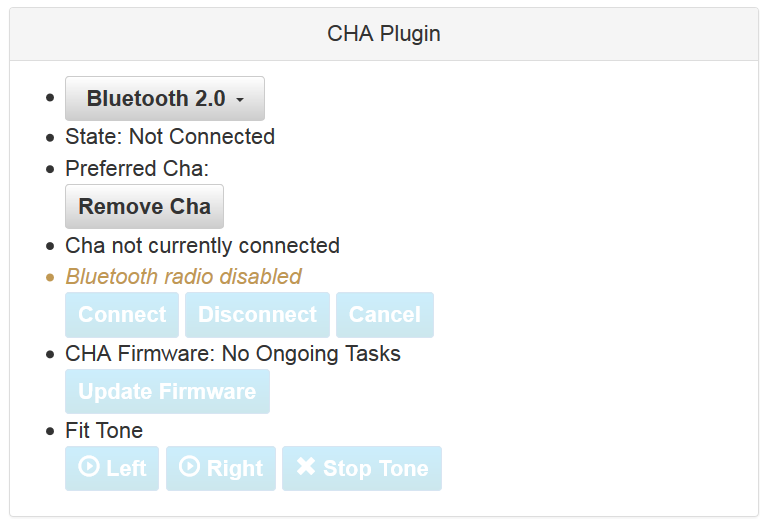Click Update Firmware
Viewport: 768px width, 527px height.
coord(167,391)
